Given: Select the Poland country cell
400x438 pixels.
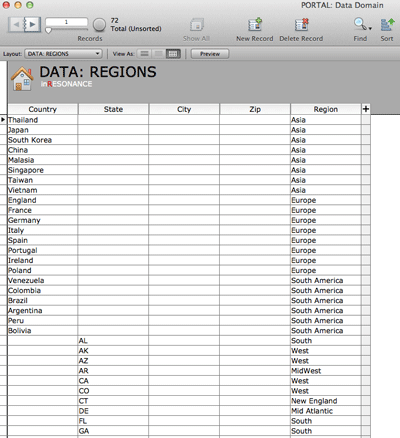Looking at the screenshot, I should 43,270.
